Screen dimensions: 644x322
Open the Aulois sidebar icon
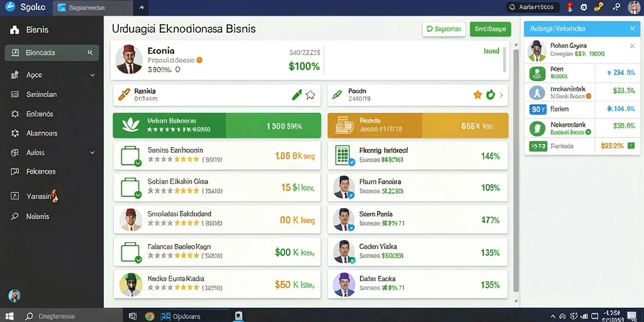(x=15, y=152)
